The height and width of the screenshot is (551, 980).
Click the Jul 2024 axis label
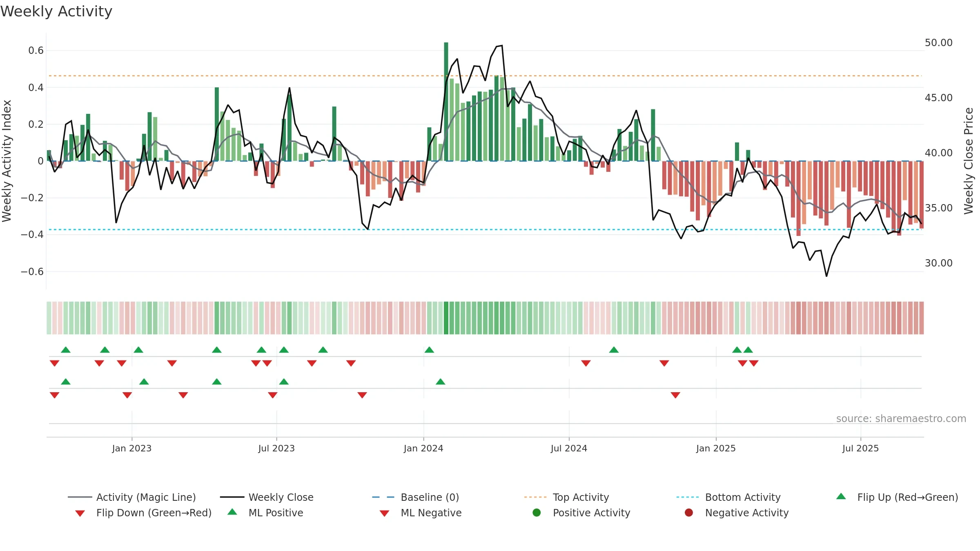tap(569, 449)
